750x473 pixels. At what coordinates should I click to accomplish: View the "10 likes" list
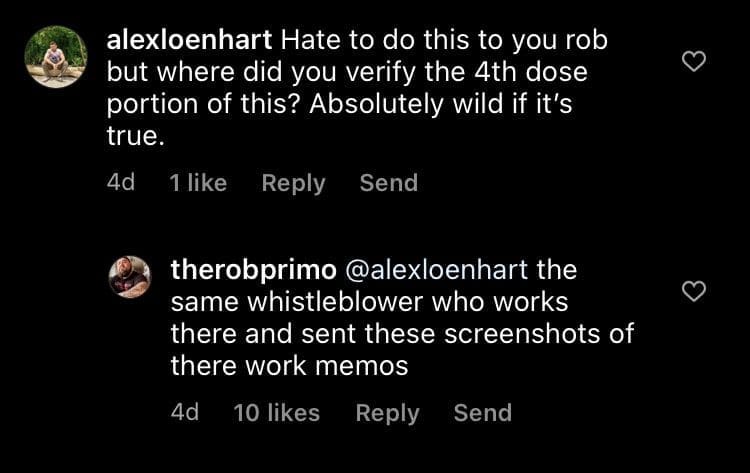tap(276, 413)
